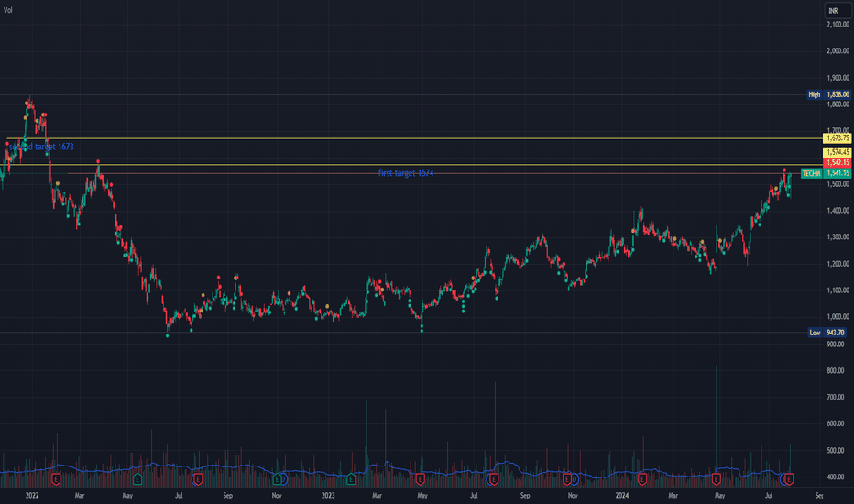Click the 1,400.00 price axis label
854x504 pixels.
(838, 211)
